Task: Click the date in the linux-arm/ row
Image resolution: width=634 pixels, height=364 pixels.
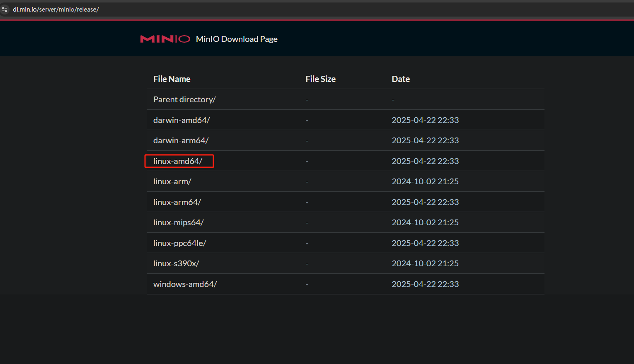Action: (425, 181)
